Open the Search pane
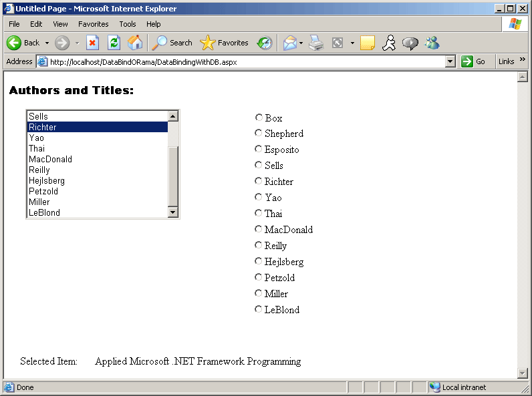Viewport: 532px width, 396px height. click(172, 43)
